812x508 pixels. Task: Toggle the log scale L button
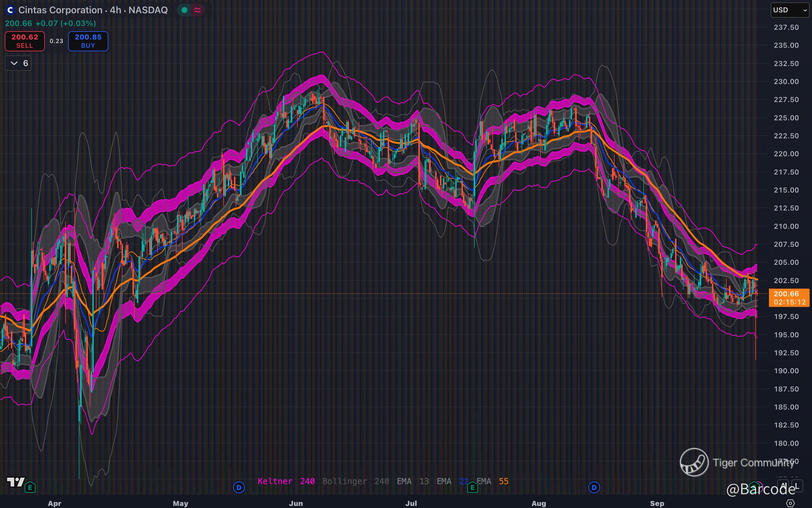point(797,486)
